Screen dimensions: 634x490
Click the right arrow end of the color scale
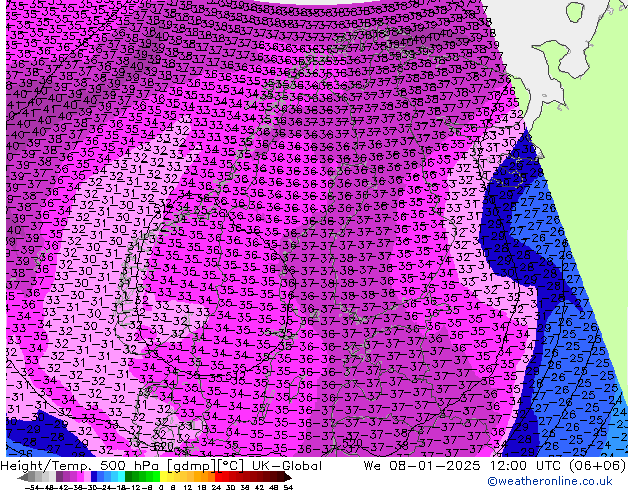coord(288,477)
